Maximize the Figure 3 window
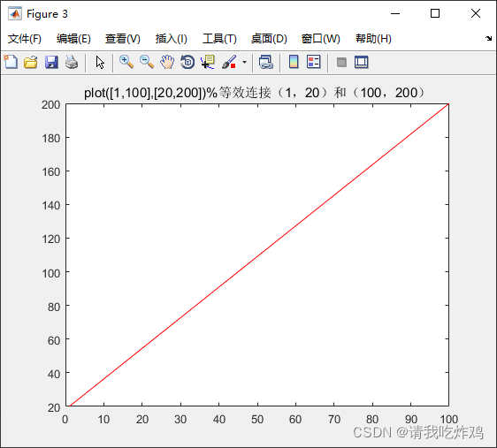 (x=435, y=13)
